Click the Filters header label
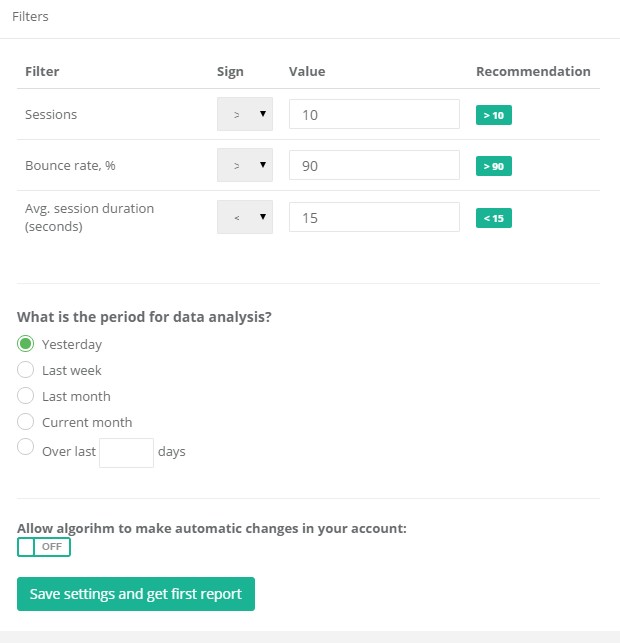 click(30, 16)
